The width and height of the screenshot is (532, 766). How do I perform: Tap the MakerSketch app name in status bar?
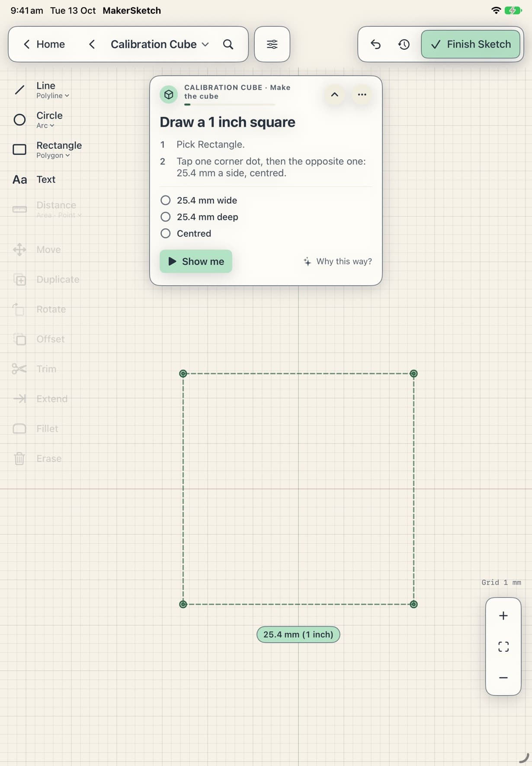(x=132, y=10)
